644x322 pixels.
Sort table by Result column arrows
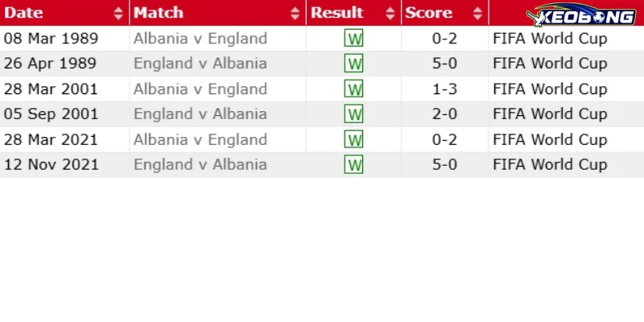click(x=390, y=13)
